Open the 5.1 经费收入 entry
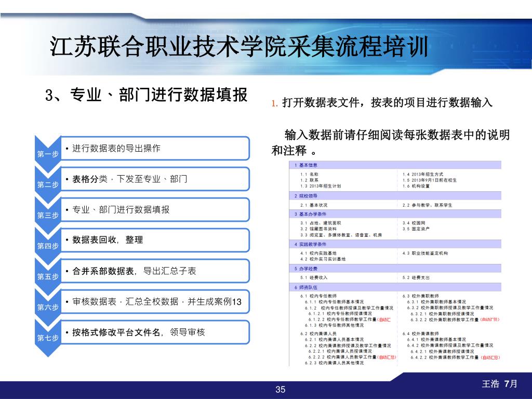 point(314,277)
